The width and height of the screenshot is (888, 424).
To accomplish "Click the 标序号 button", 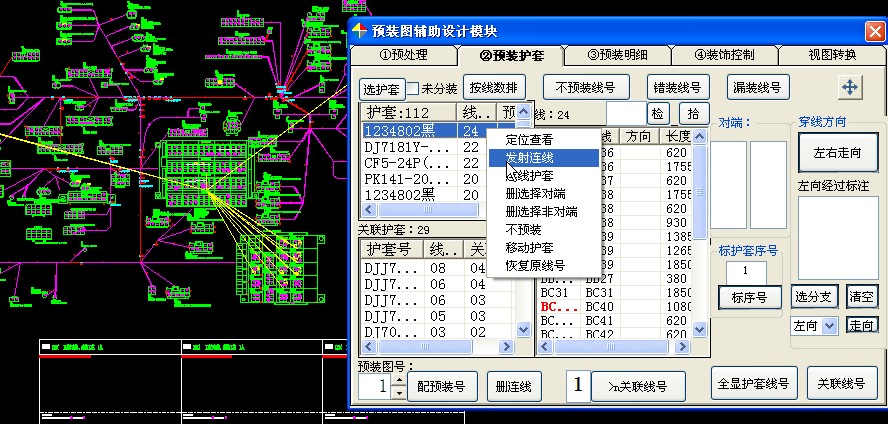I will click(749, 298).
